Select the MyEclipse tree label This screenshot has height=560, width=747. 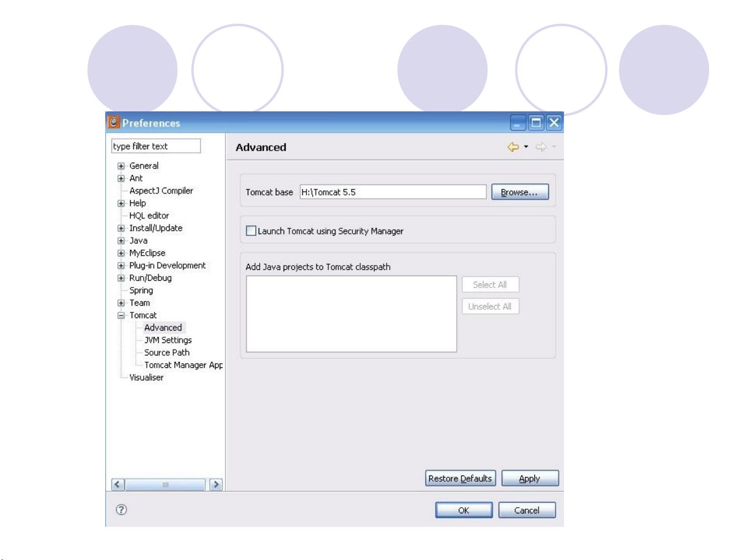coord(147,253)
